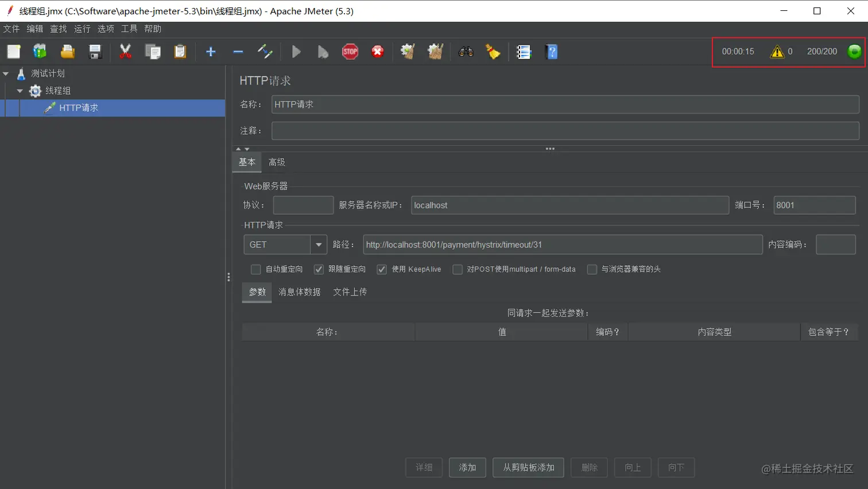Image resolution: width=868 pixels, height=489 pixels.
Task: Click the 向上 button
Action: pyautogui.click(x=633, y=468)
